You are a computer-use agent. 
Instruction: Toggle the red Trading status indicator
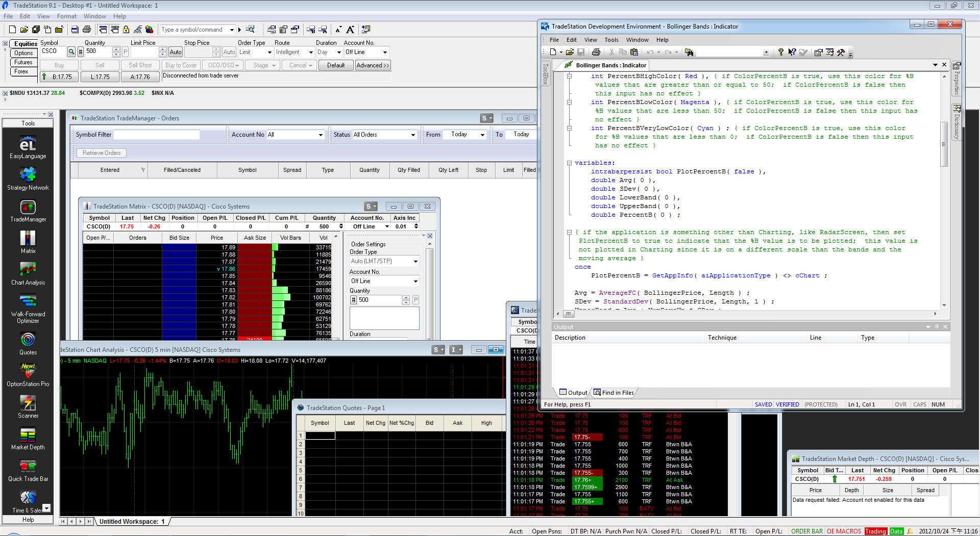876,531
